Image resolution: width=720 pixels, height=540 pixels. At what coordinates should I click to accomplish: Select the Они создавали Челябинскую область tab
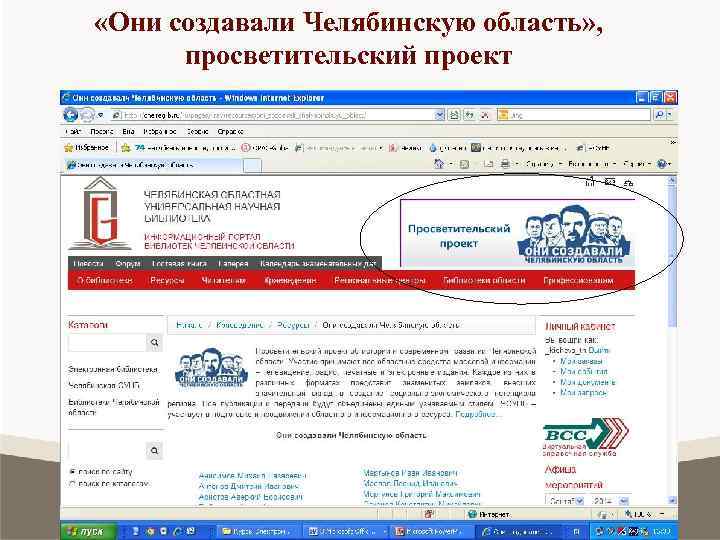[153, 165]
